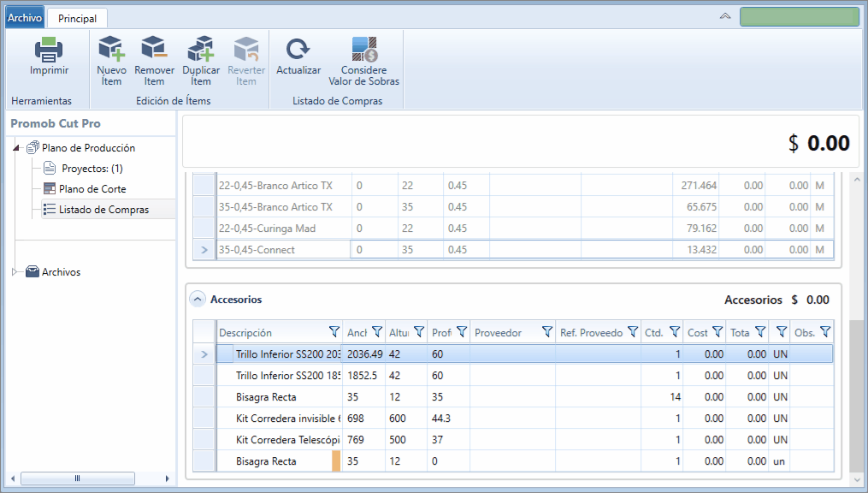This screenshot has height=493, width=868.
Task: Switch to the Principal tab
Action: pos(77,18)
